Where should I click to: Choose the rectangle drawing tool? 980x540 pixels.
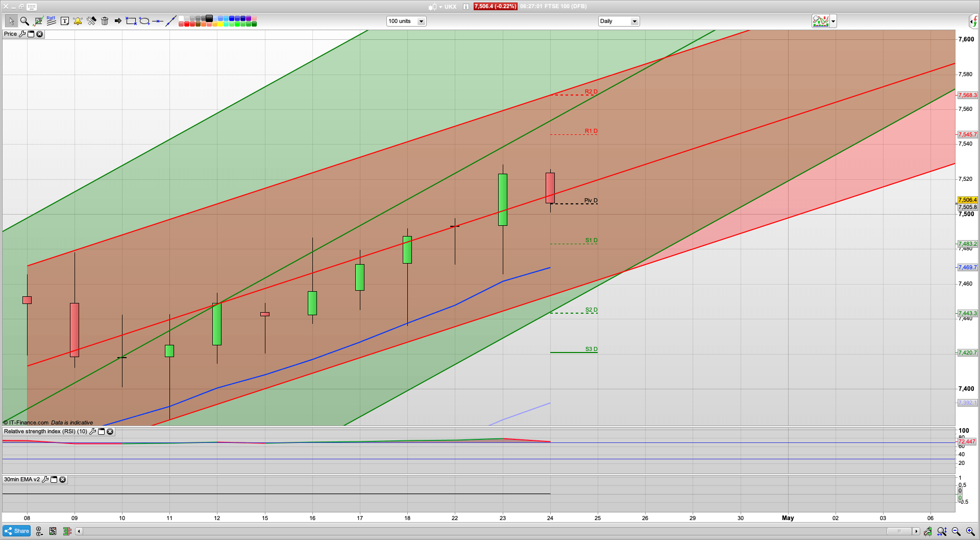tap(131, 21)
